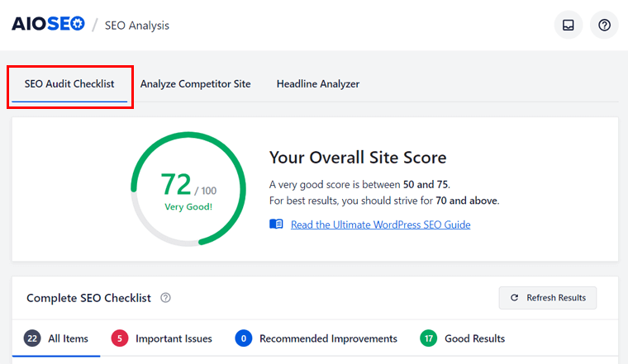The height and width of the screenshot is (364, 628).
Task: Read the Ultimate WordPress SEO Guide link
Action: click(x=380, y=225)
